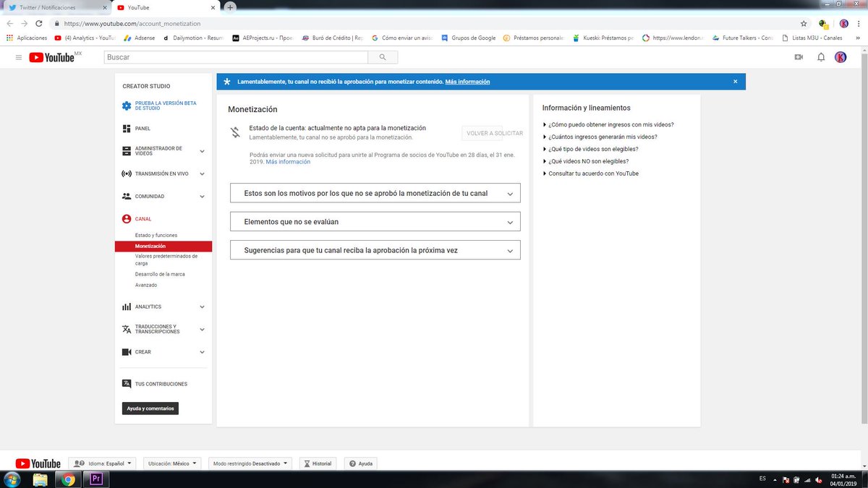Click Volver a solicitar button
Image resolution: width=868 pixels, height=488 pixels.
[494, 133]
